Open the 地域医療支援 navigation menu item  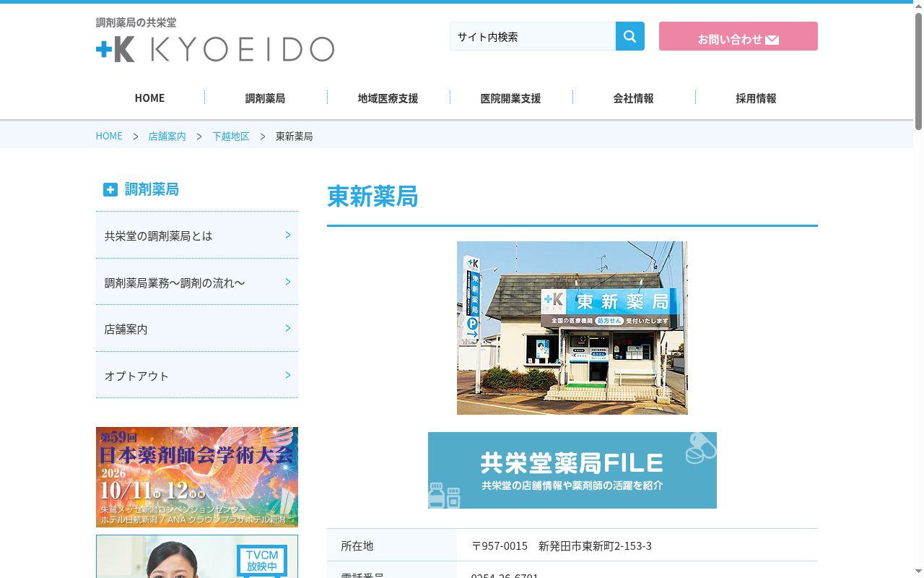click(x=388, y=98)
